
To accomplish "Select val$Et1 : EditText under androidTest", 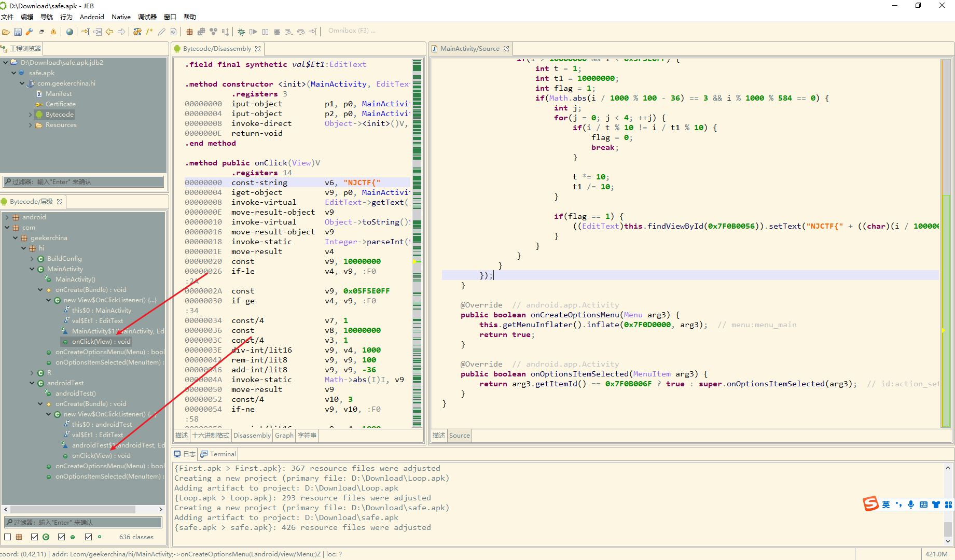I will coord(98,435).
